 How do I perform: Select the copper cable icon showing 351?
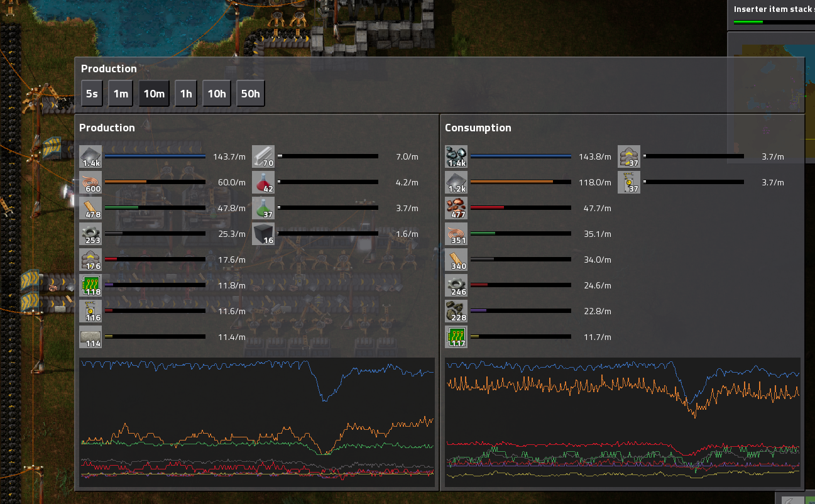pos(456,234)
